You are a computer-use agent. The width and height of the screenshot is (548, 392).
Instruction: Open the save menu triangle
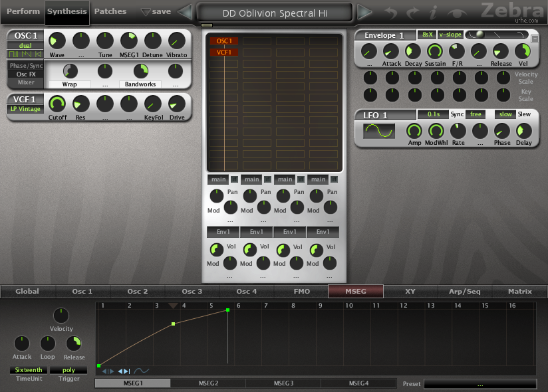point(146,12)
